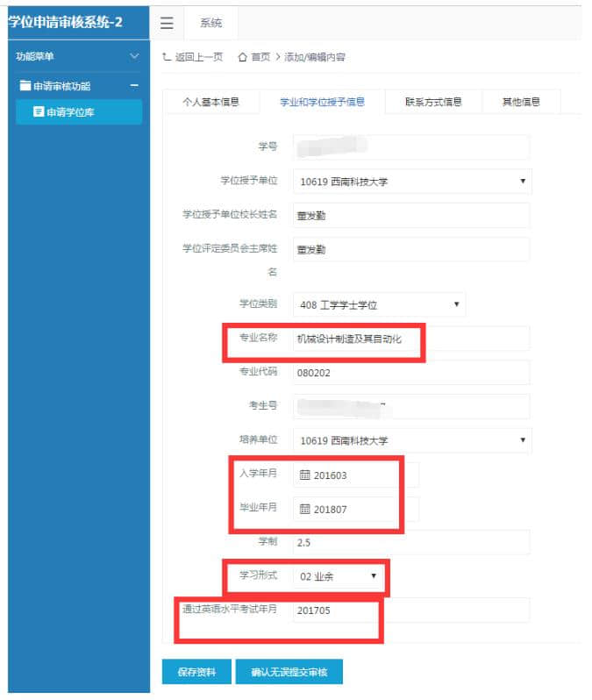Click the return arrow icon 返回上一页
This screenshot has width=592, height=700.
coord(167,57)
